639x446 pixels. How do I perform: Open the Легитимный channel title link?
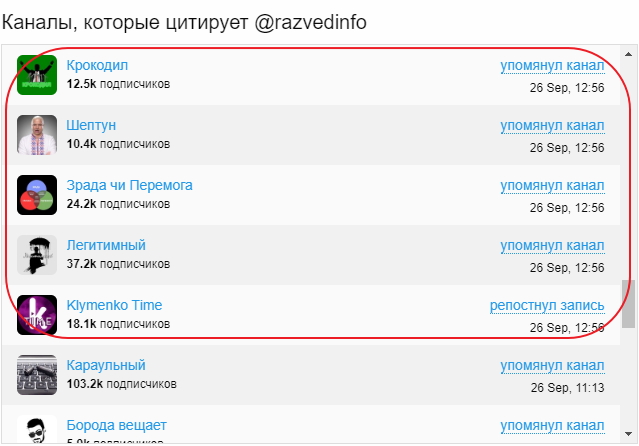click(106, 245)
